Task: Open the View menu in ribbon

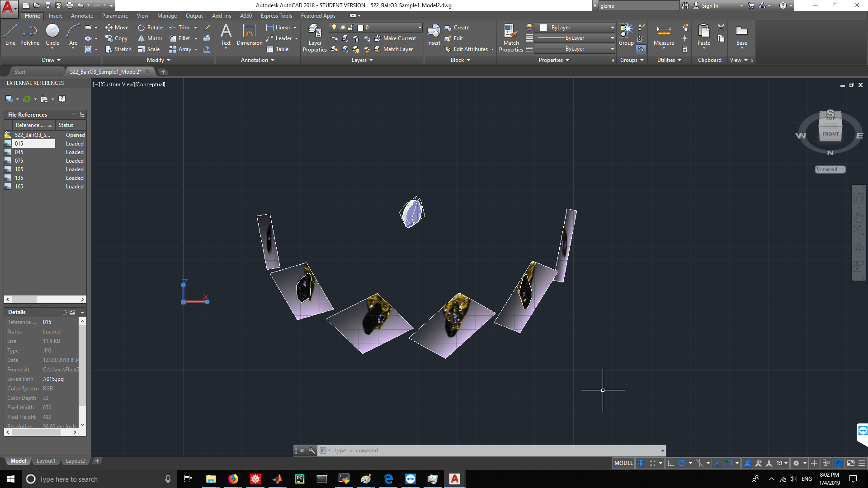Action: (142, 15)
